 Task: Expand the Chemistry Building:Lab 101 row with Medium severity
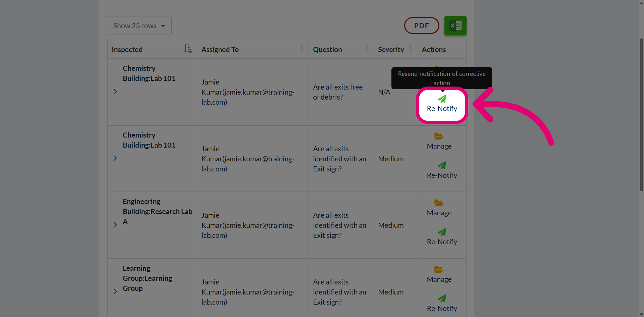click(x=115, y=158)
